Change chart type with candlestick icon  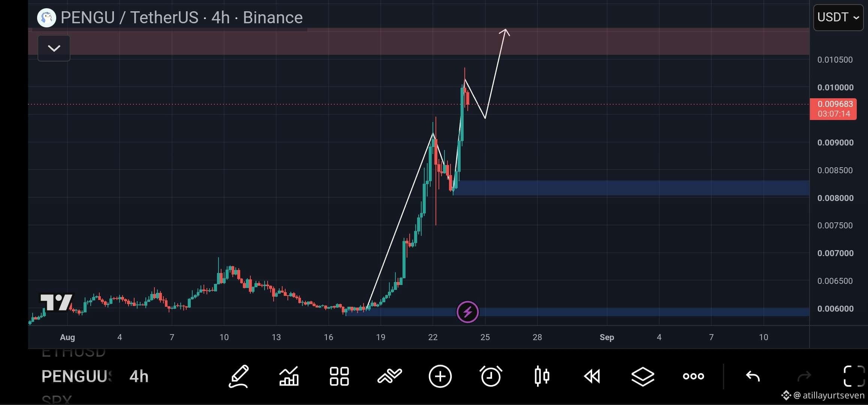coord(542,376)
